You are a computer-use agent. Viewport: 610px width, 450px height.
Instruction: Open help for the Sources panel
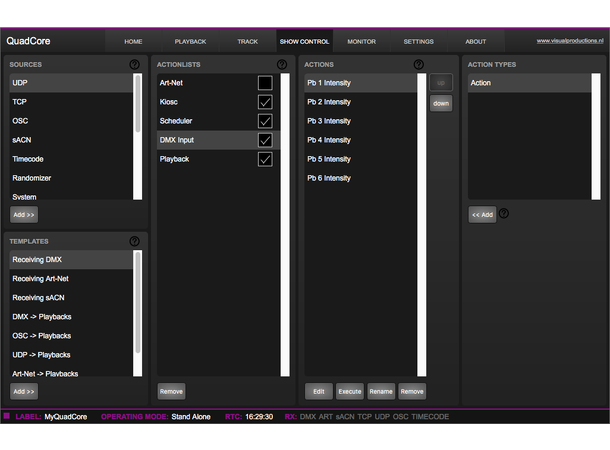click(x=135, y=64)
